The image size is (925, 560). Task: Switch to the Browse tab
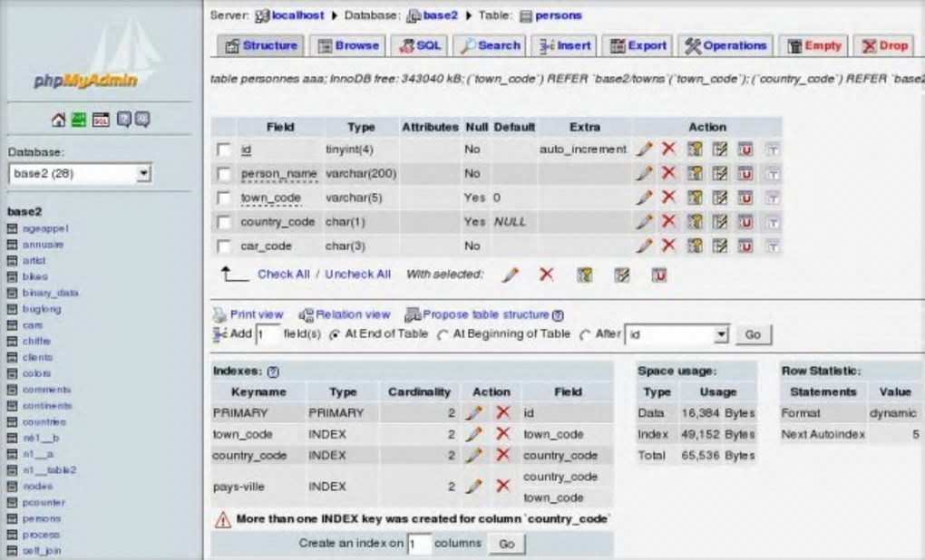coord(348,46)
